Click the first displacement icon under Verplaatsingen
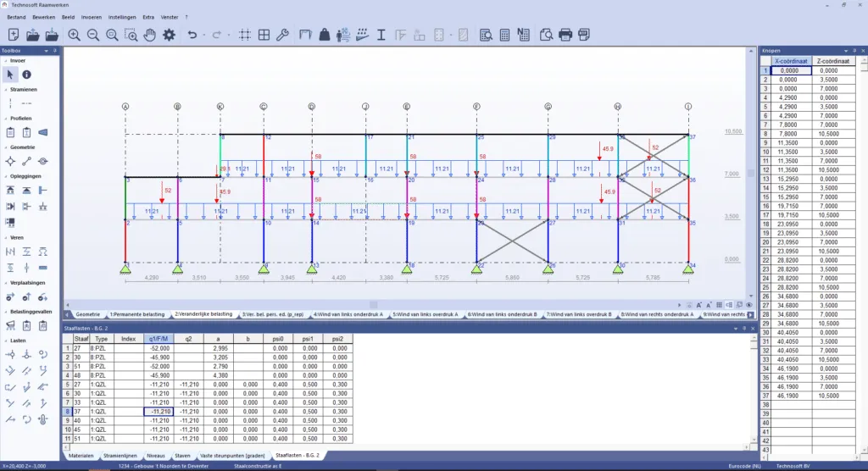Viewport: 868px width, 471px height. coord(10,296)
